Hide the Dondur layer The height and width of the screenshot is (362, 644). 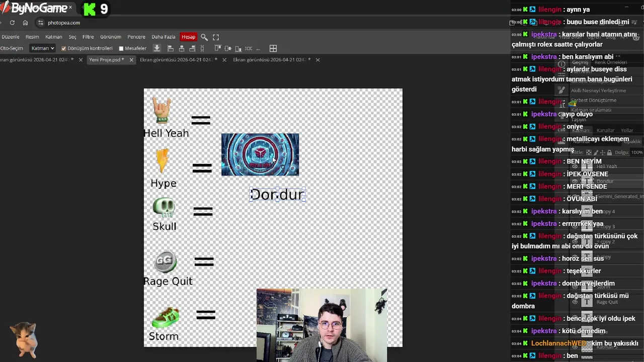(575, 181)
